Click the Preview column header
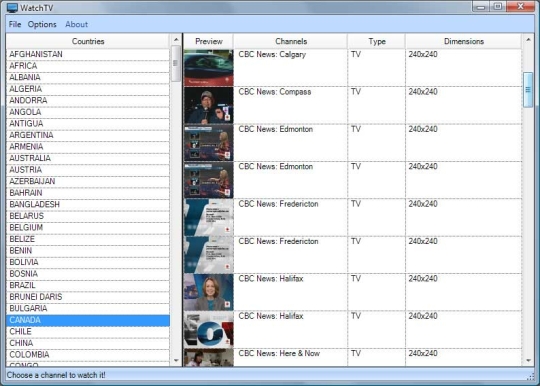The width and height of the screenshot is (540, 386). (209, 41)
